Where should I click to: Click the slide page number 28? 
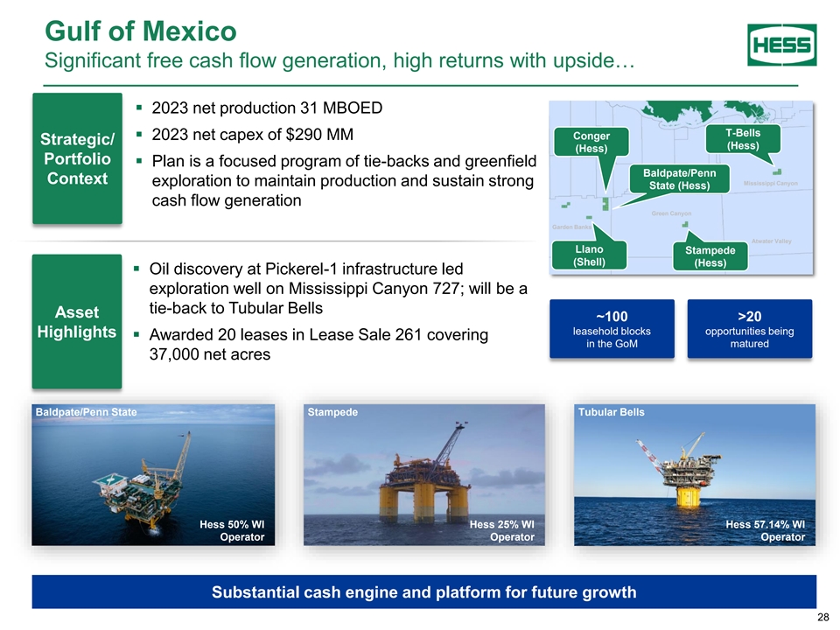pos(822,619)
